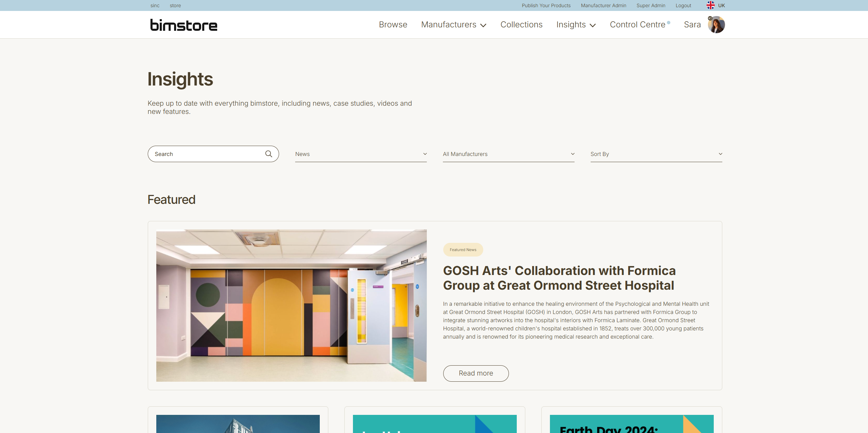
Task: Select the UK region label
Action: pos(721,5)
